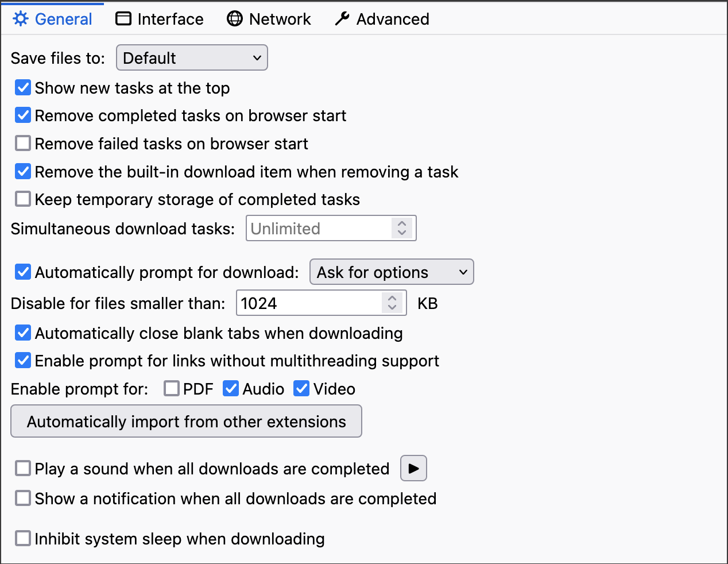This screenshot has height=564, width=728.
Task: Enable Inhibit system sleep when downloading
Action: click(x=23, y=539)
